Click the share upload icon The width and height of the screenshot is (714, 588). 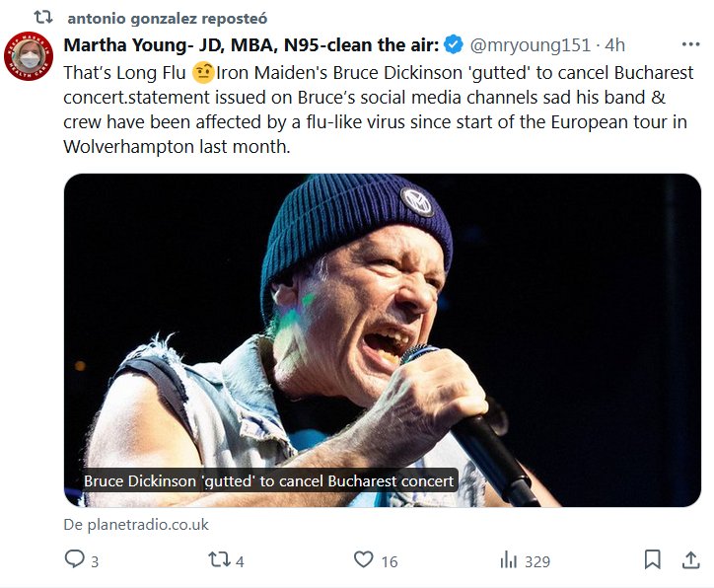pyautogui.click(x=690, y=559)
